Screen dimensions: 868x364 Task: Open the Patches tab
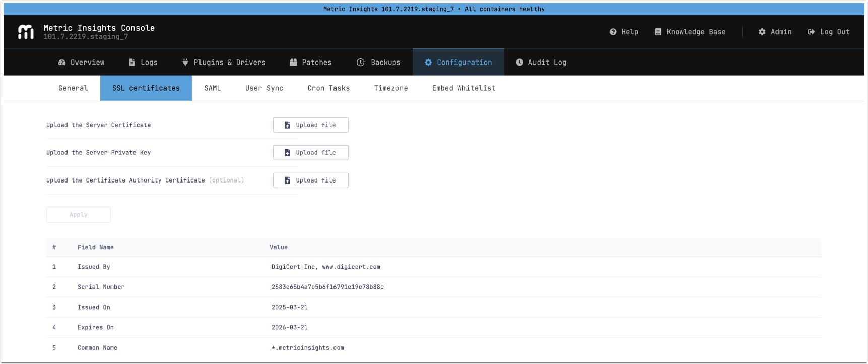pos(311,63)
